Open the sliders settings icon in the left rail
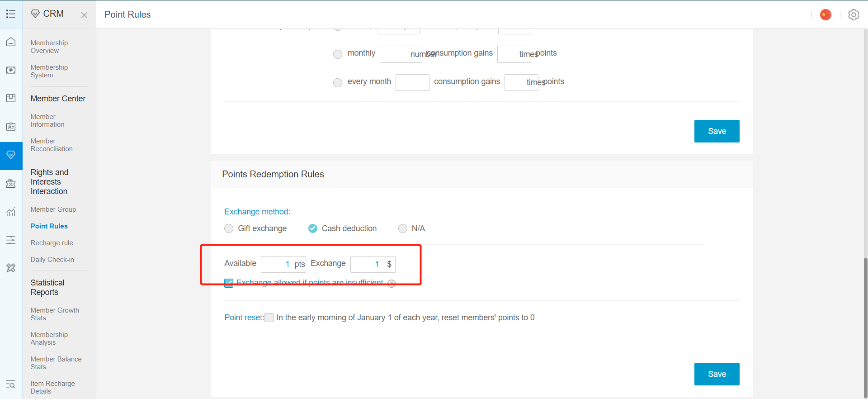The width and height of the screenshot is (868, 399). coord(11,240)
